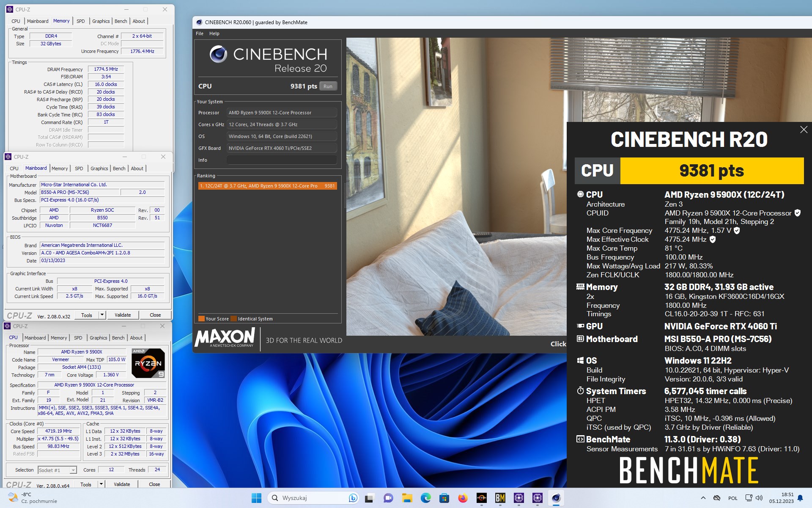The image size is (812, 508).
Task: Select Bench tab in the Mainboard CPU-Z window
Action: [x=119, y=168]
